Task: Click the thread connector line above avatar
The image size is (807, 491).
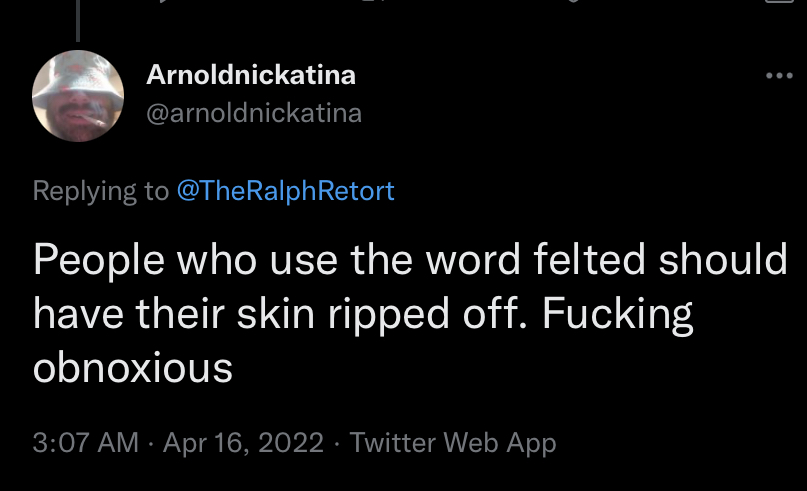Action: click(78, 21)
